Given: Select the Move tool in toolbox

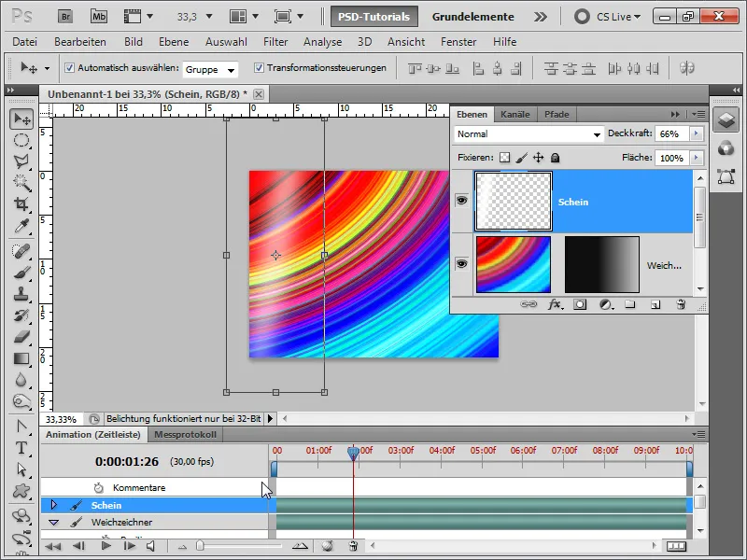Looking at the screenshot, I should [x=21, y=119].
